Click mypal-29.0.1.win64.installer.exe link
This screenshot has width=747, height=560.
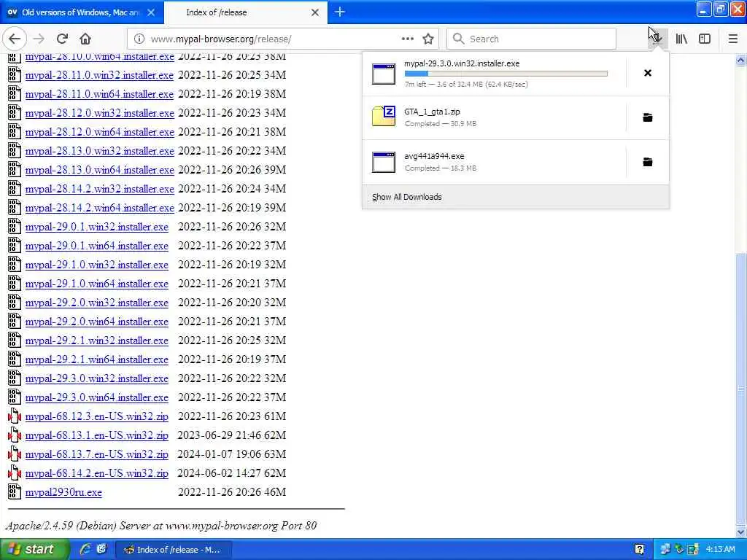[97, 246]
